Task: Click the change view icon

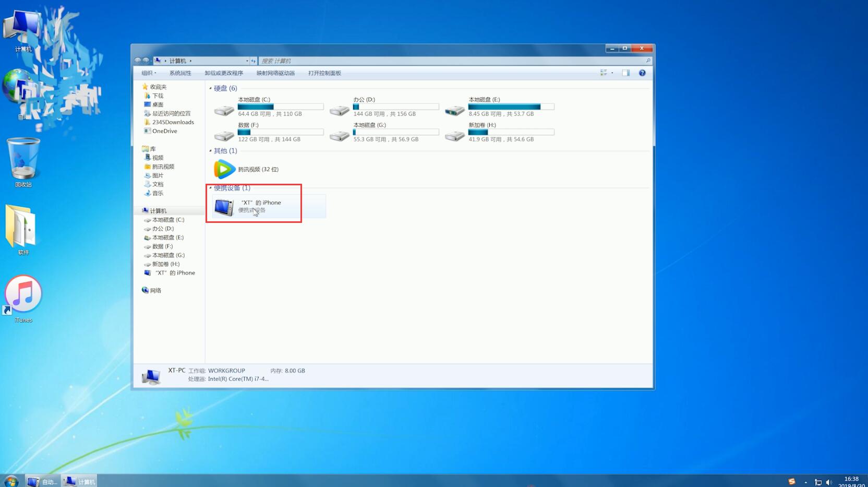Action: click(604, 73)
